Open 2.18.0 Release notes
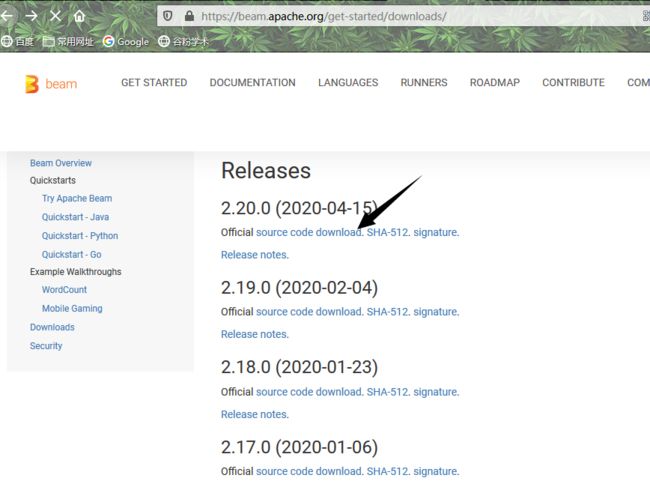This screenshot has height=481, width=650. (255, 414)
